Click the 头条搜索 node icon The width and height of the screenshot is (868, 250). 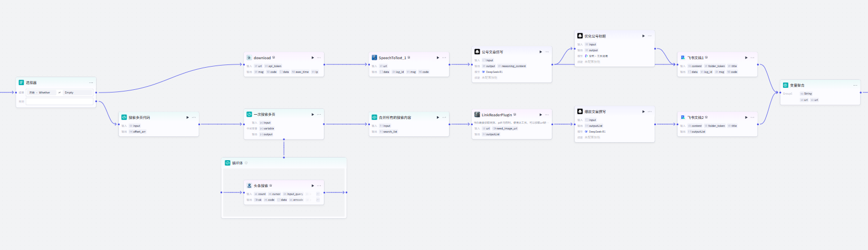(x=249, y=186)
